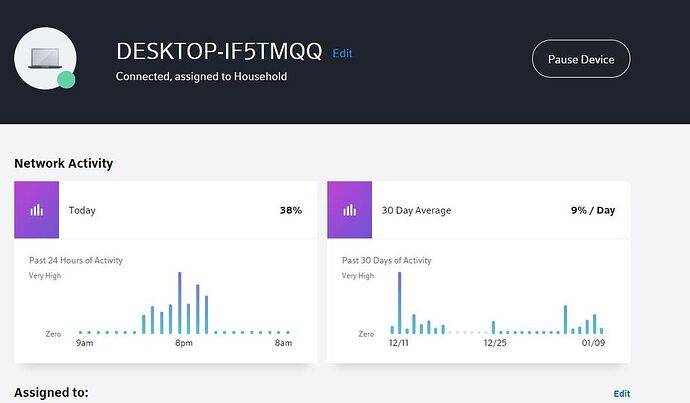Click the tallest bar in 24-hour chart
690x403 pixels.
click(179, 302)
